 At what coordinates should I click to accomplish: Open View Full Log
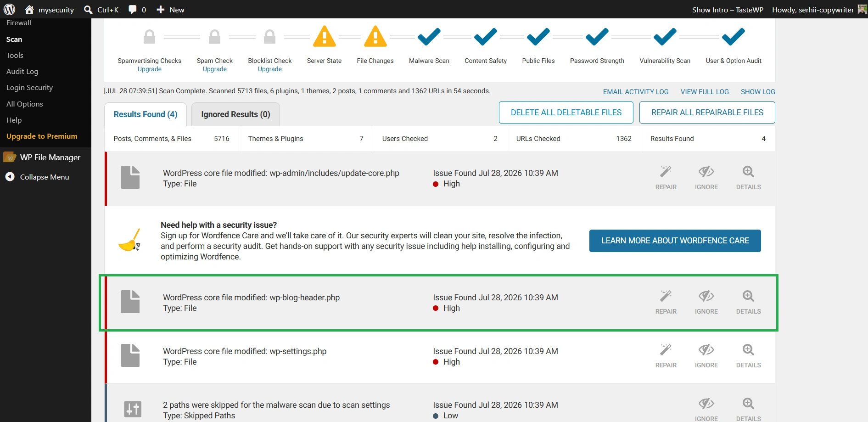705,92
